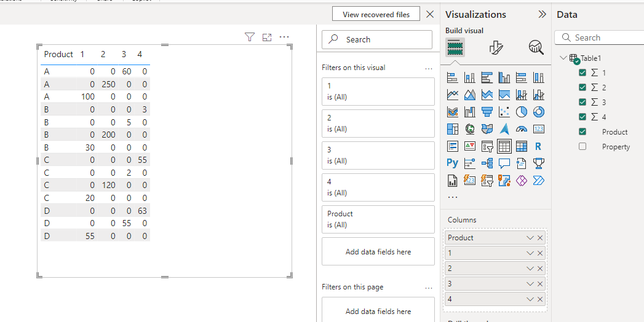Pick the 100% stacked bar chart visual
The height and width of the screenshot is (322, 644).
click(x=521, y=77)
